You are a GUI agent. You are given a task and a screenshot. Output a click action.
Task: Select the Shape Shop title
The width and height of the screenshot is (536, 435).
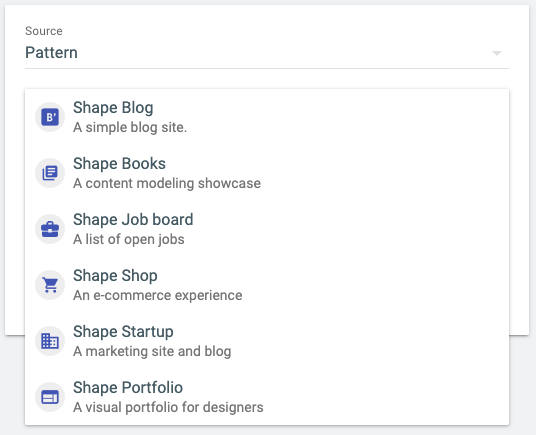pyautogui.click(x=115, y=276)
